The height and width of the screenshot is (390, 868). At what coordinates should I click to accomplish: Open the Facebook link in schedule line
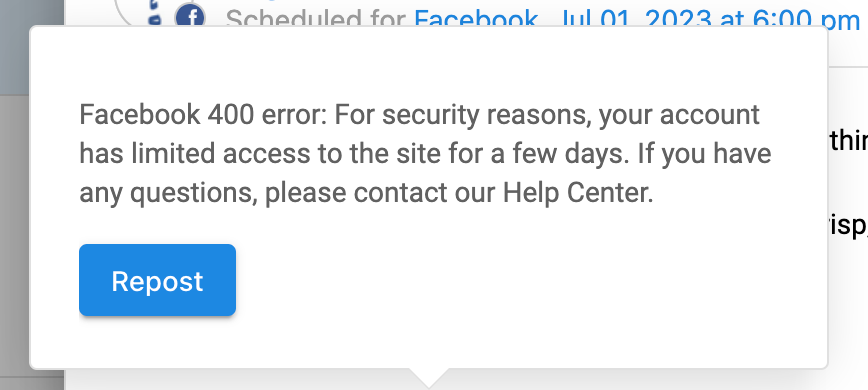point(476,17)
